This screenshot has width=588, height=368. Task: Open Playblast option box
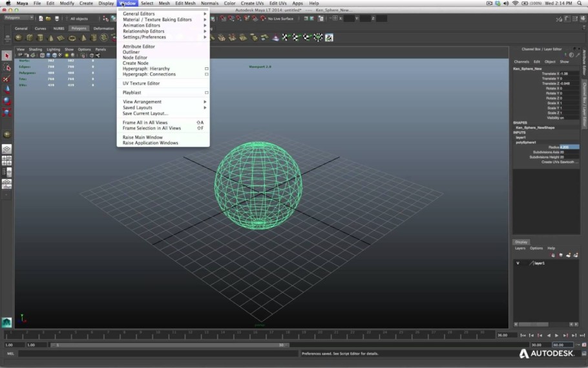pyautogui.click(x=206, y=92)
